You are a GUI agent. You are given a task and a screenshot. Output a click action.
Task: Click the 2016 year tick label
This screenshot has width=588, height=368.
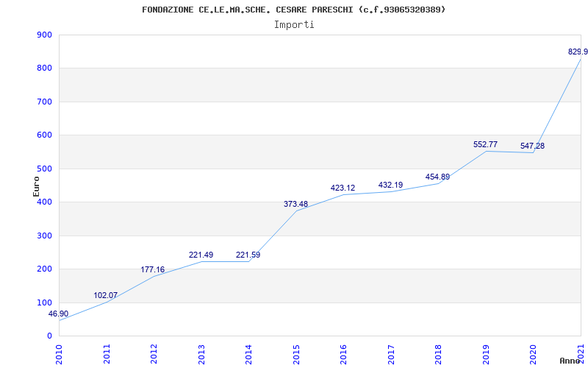pos(344,355)
